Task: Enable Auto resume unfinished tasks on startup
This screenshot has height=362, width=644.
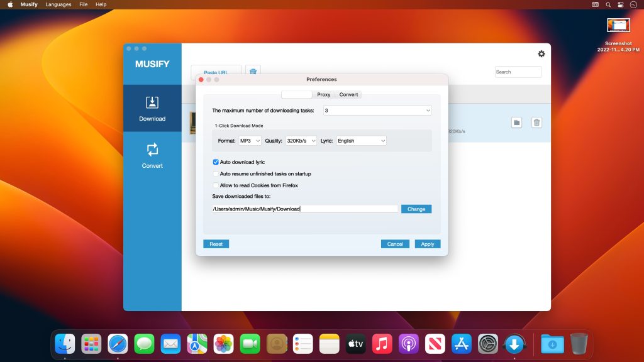Action: tap(215, 173)
